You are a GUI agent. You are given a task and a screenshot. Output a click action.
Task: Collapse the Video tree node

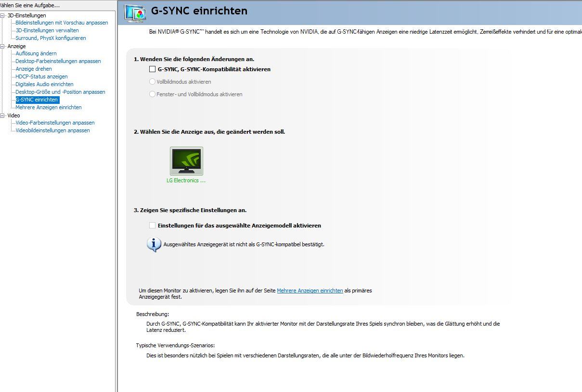pos(3,115)
